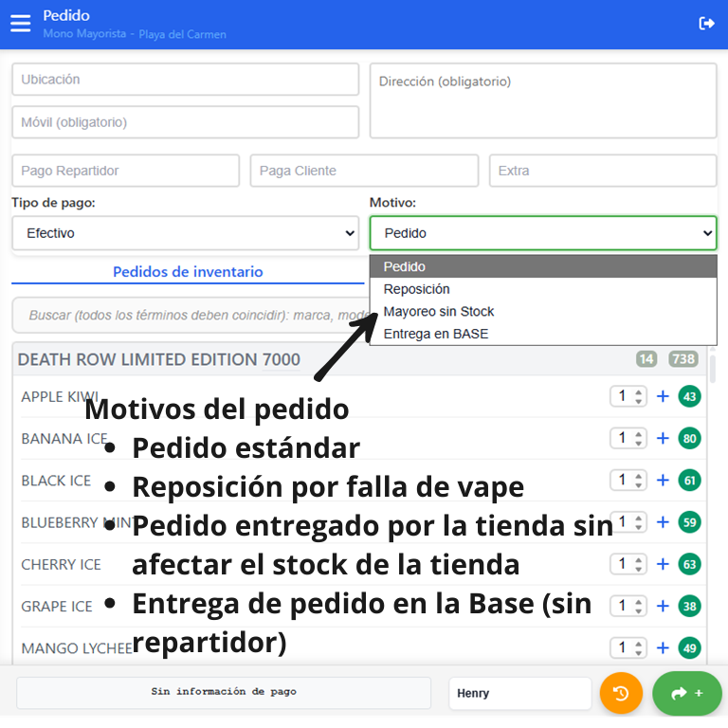Image resolution: width=728 pixels, height=728 pixels.
Task: Open the hamburger navigation menu
Action: pos(20,24)
